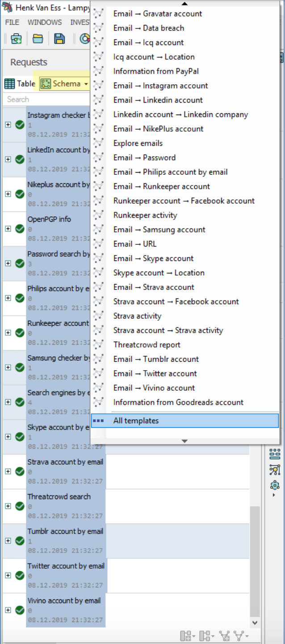The image size is (285, 644).
Task: Select Email → NikePlus account template
Action: click(158, 129)
